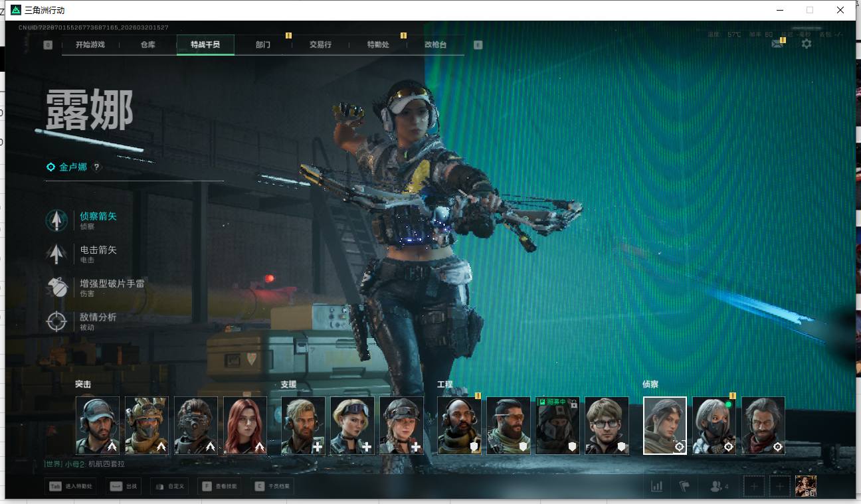Pick the bald bearded 工程 operator with headset

pos(459,426)
